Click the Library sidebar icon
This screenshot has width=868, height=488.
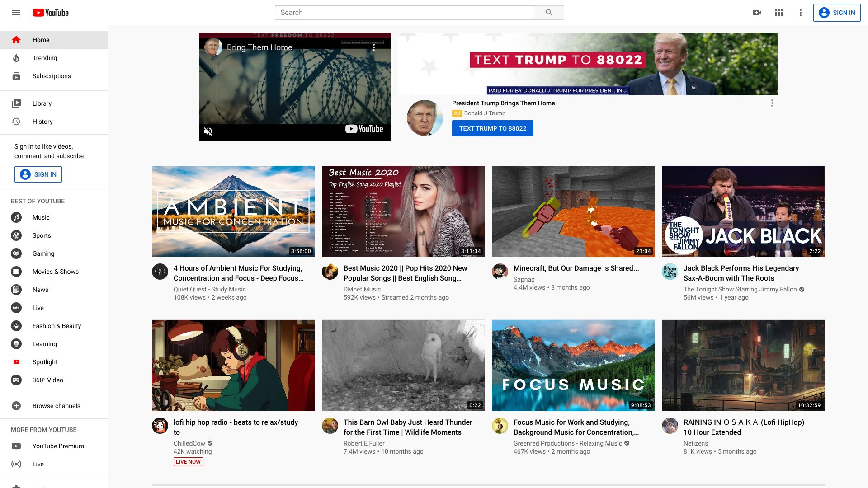click(x=16, y=103)
